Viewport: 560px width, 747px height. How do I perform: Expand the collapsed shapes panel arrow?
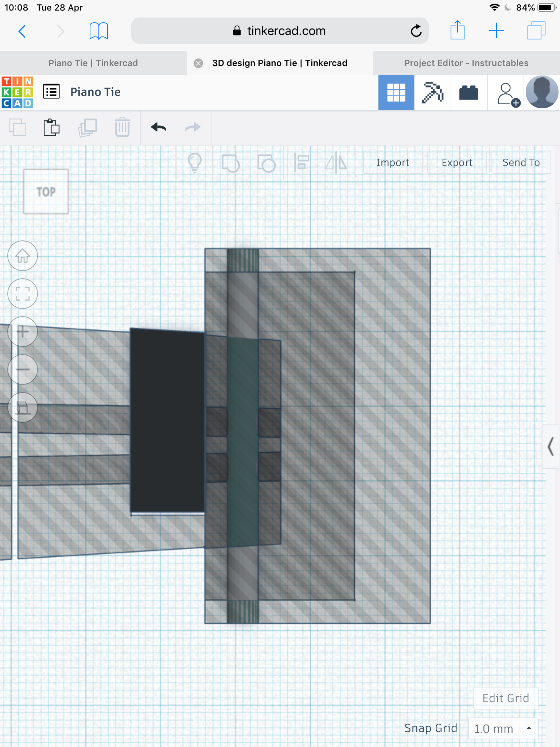[551, 446]
